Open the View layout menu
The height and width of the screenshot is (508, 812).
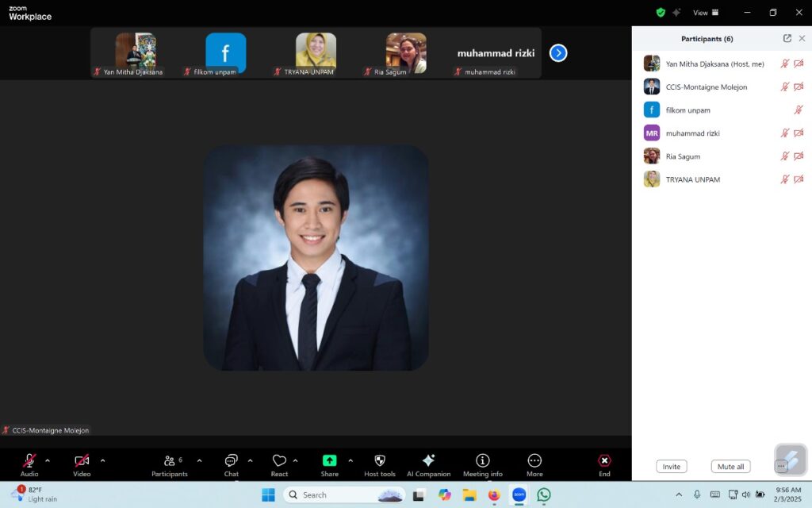coord(705,13)
